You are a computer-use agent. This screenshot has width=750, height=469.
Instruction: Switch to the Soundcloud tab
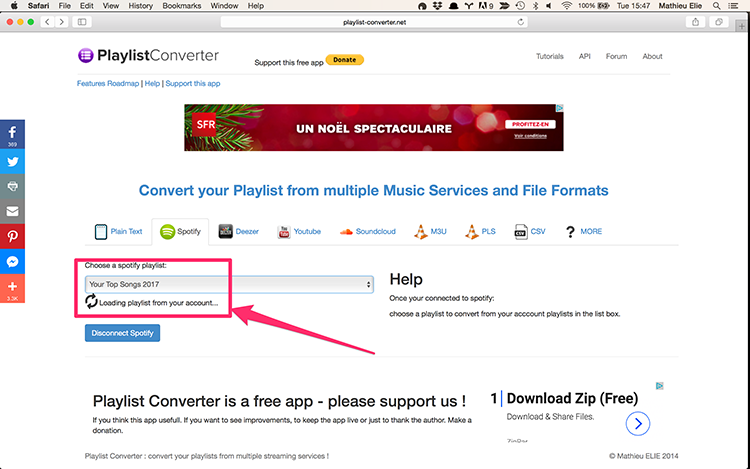[367, 231]
